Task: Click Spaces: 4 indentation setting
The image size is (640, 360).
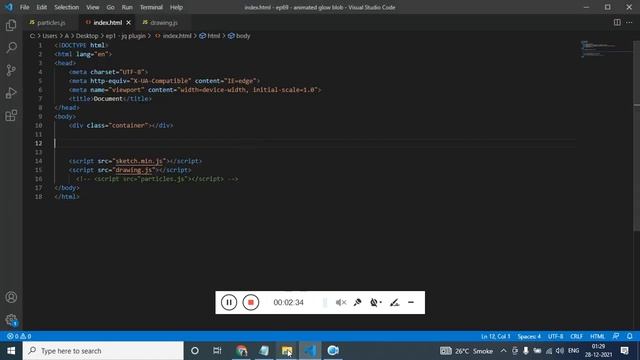Action: (529, 336)
